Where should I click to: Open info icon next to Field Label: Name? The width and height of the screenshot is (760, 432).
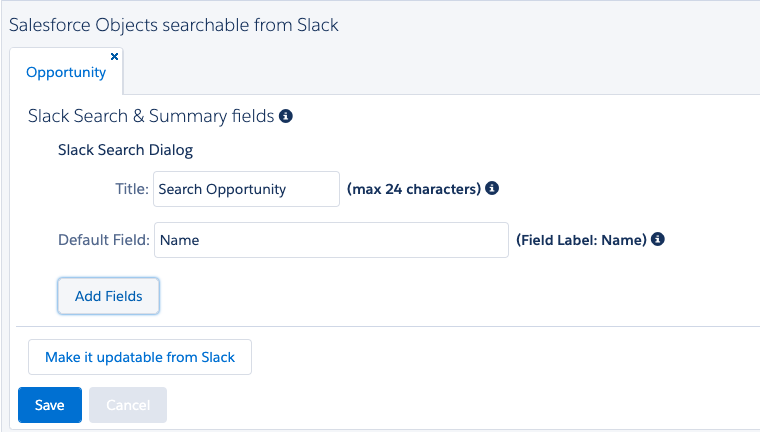tap(658, 240)
